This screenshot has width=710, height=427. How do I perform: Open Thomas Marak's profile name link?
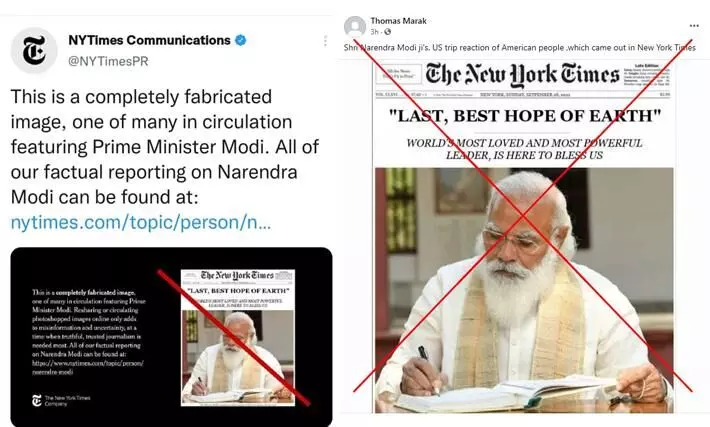(398, 21)
